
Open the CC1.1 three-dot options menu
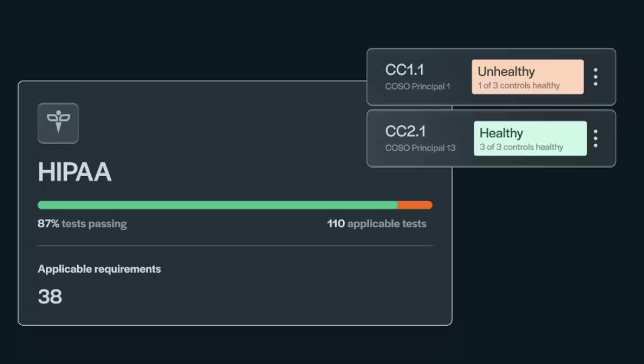click(595, 77)
